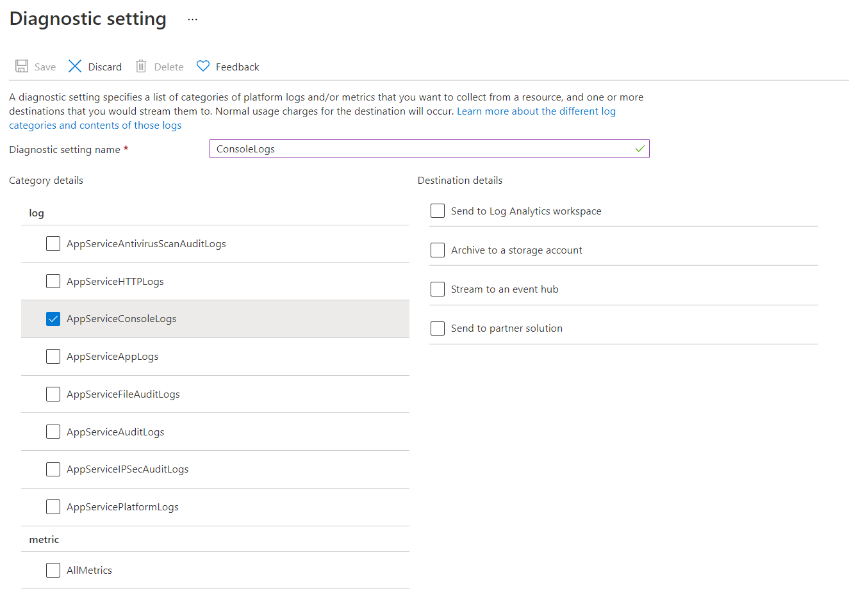Image resolution: width=849 pixels, height=616 pixels.
Task: Check the AllMetrics checkbox
Action: click(53, 571)
